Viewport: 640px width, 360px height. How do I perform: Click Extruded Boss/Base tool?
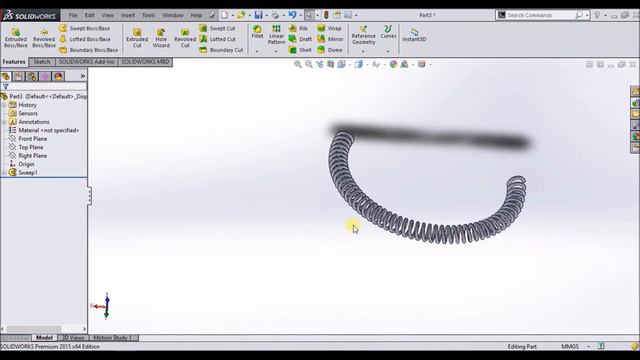[16, 38]
